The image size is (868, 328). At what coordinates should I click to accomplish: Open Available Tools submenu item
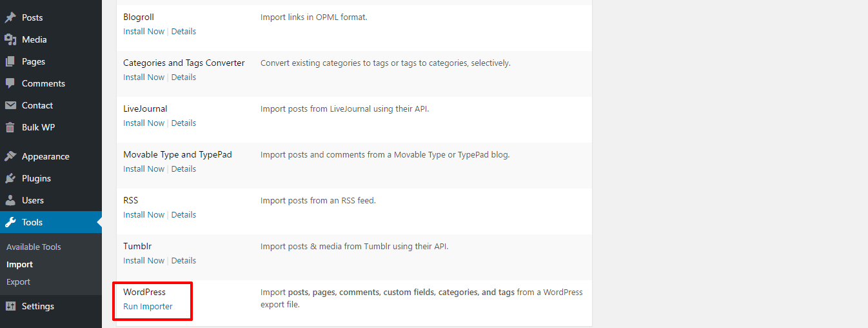(34, 247)
